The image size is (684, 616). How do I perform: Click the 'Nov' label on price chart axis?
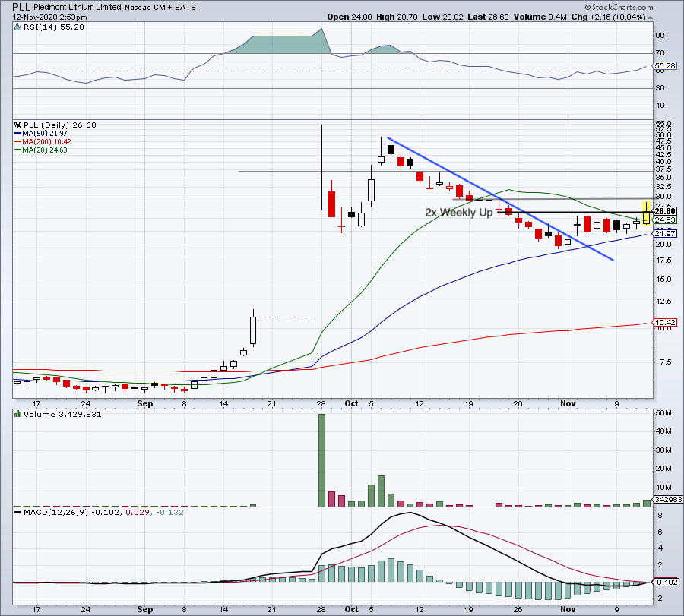(568, 403)
